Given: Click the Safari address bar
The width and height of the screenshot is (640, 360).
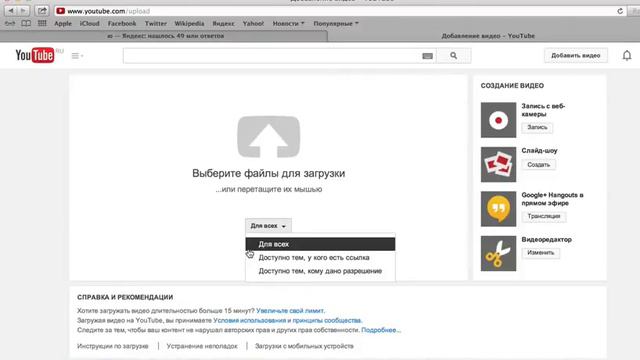Looking at the screenshot, I should pos(340,11).
